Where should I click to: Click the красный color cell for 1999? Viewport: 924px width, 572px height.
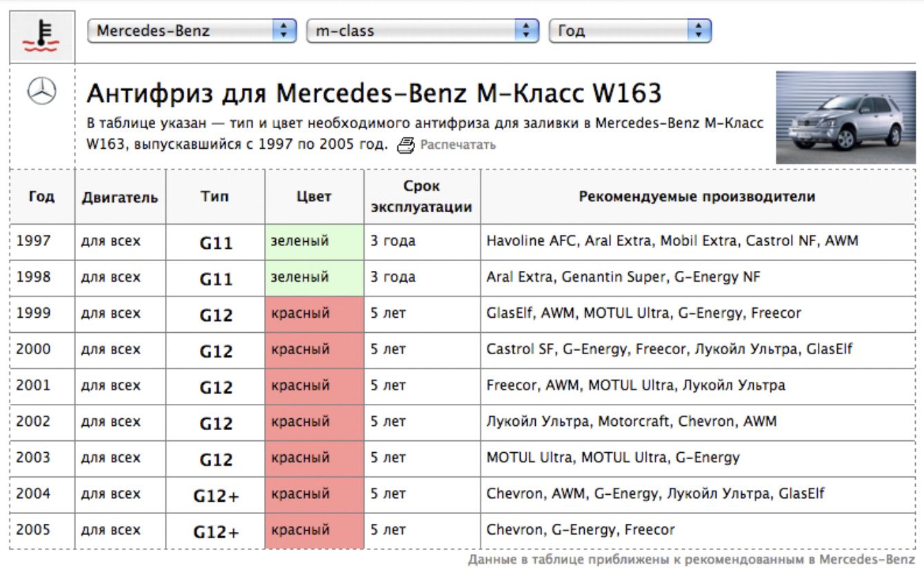click(314, 314)
